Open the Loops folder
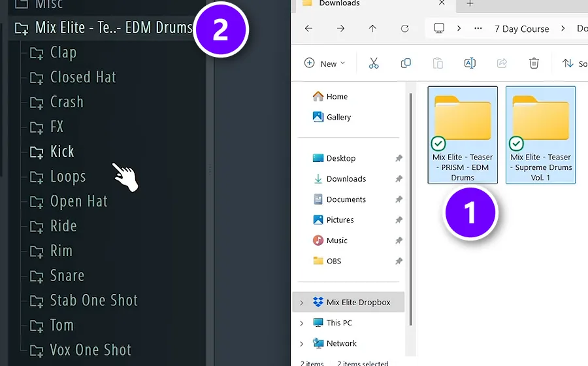Screen dimensions: 588x366 [68, 176]
